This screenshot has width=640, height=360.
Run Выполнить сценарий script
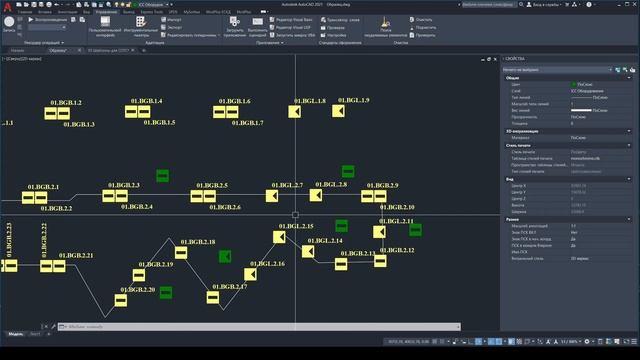point(258,27)
